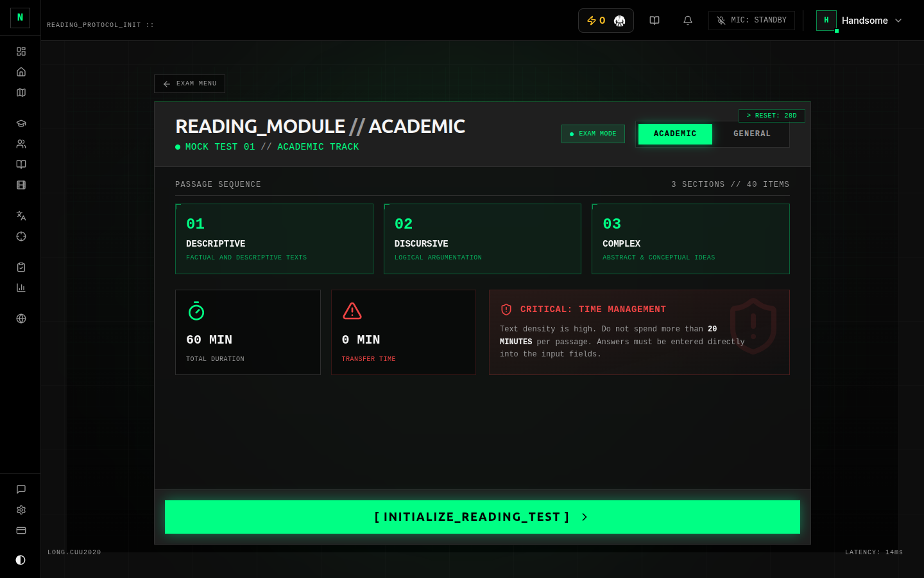Go back with EXAM MENU button

pyautogui.click(x=189, y=83)
